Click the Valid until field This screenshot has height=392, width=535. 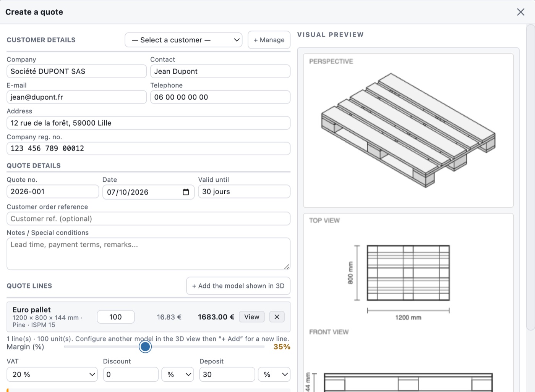244,192
